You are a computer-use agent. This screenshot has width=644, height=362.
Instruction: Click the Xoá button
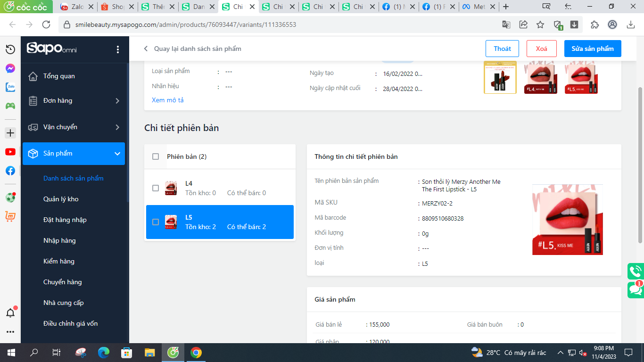click(542, 49)
